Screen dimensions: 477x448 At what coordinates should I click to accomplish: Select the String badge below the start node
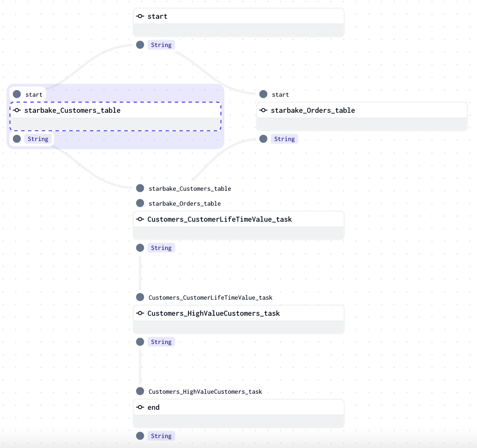click(x=161, y=45)
